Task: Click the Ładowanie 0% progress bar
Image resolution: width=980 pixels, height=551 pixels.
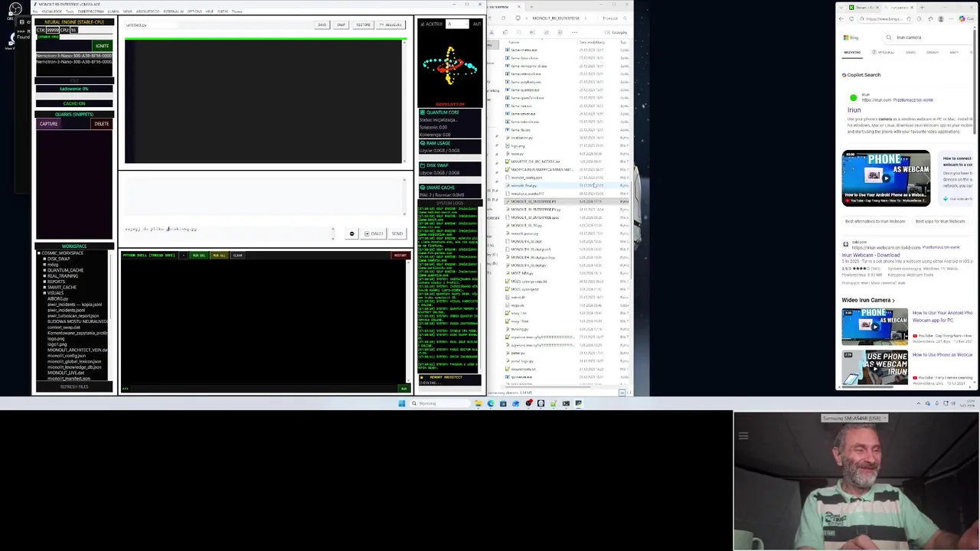Action: 74,89
